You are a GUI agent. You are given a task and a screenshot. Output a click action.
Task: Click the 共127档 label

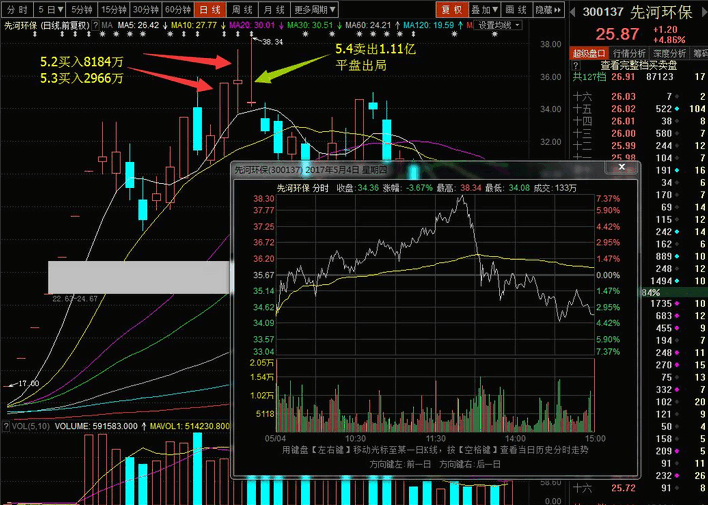(x=589, y=77)
